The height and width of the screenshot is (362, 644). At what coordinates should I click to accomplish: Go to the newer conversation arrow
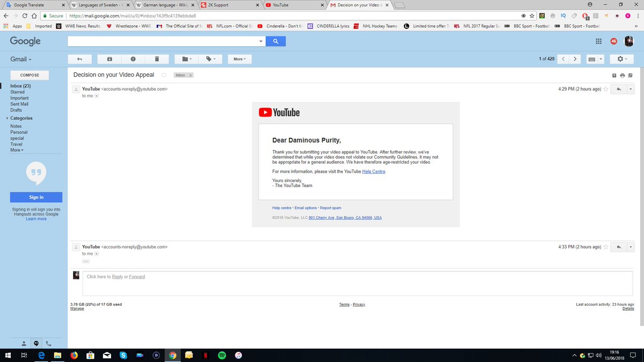(563, 59)
